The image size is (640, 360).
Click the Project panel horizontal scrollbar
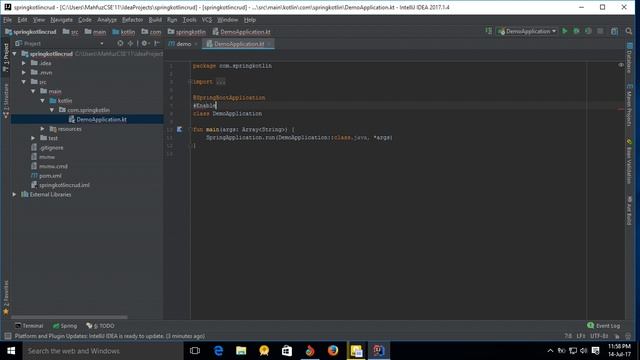(69, 317)
